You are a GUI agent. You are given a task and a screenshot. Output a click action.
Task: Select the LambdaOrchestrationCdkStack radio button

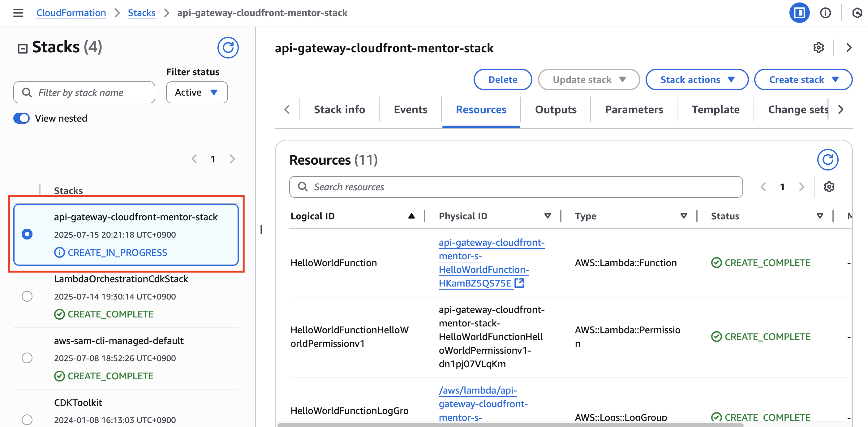coord(27,296)
